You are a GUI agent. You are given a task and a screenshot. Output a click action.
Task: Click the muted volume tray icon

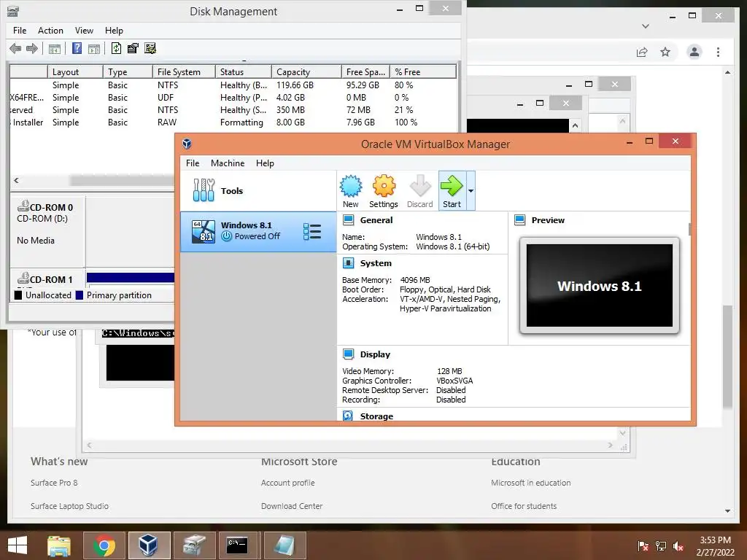click(x=678, y=546)
